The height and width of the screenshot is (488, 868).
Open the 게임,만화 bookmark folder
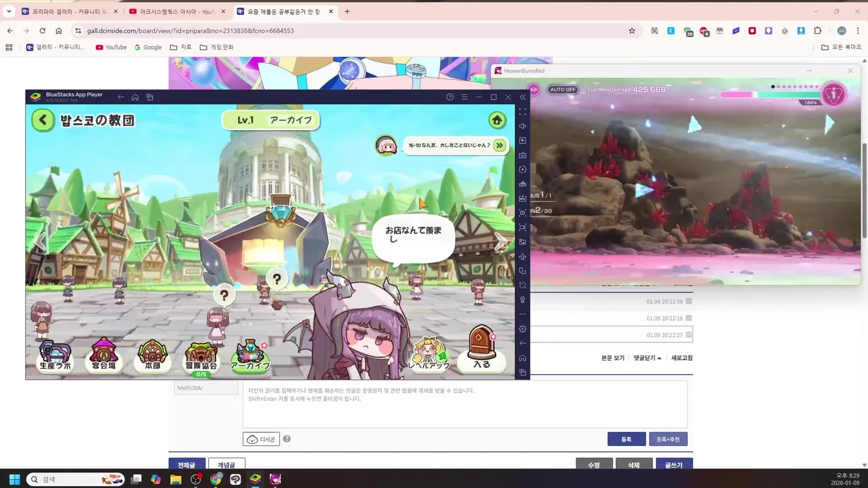(216, 47)
